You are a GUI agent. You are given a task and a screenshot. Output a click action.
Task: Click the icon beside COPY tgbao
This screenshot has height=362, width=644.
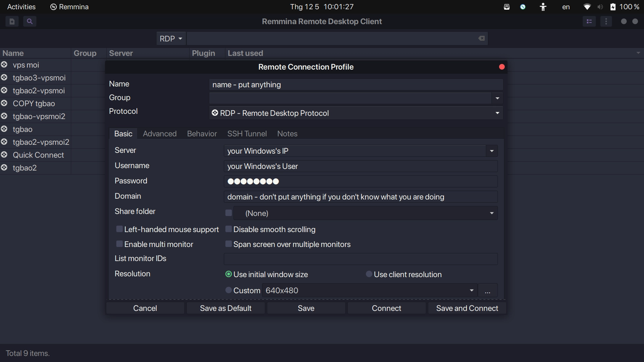point(4,103)
